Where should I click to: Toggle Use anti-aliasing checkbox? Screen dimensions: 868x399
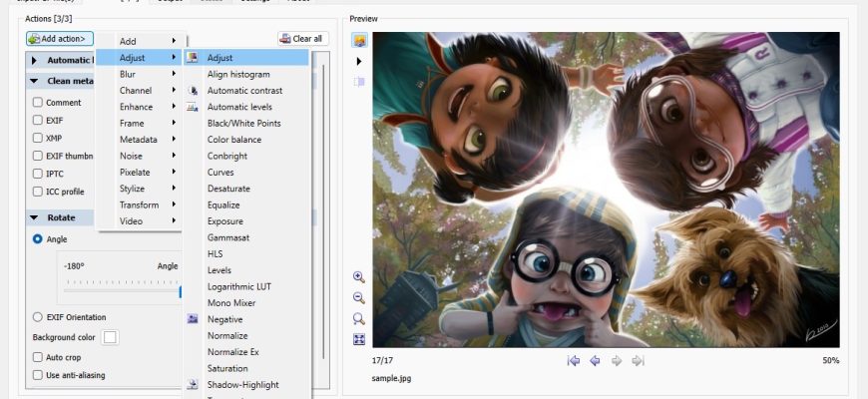(x=38, y=375)
